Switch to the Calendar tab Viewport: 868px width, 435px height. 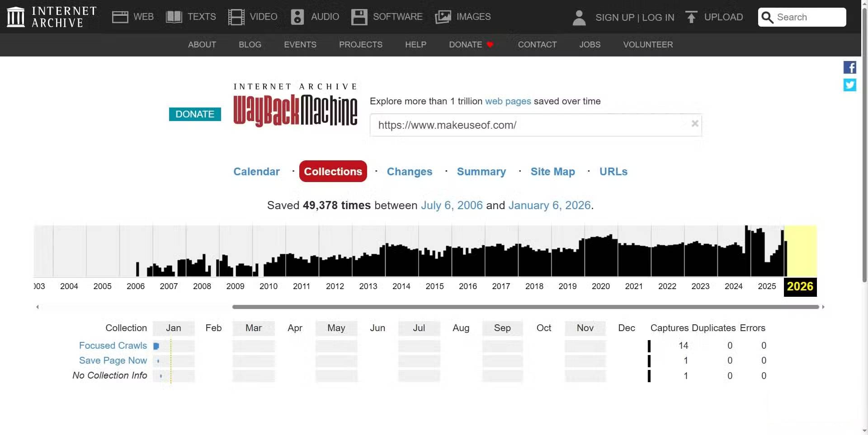[256, 172]
